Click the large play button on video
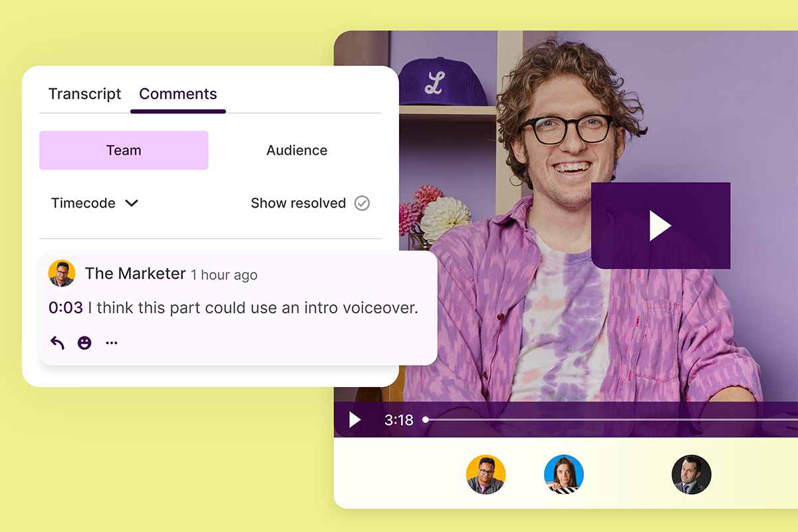Viewport: 798px width, 532px height. point(660,226)
